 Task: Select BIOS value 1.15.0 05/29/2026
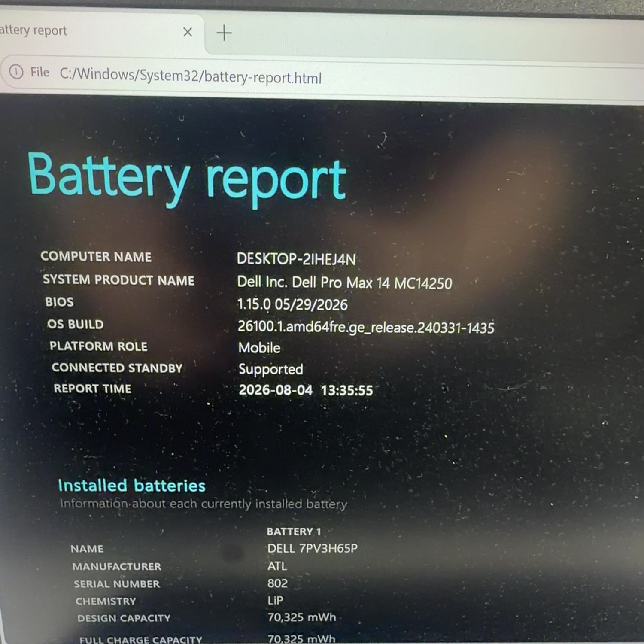[x=292, y=305]
